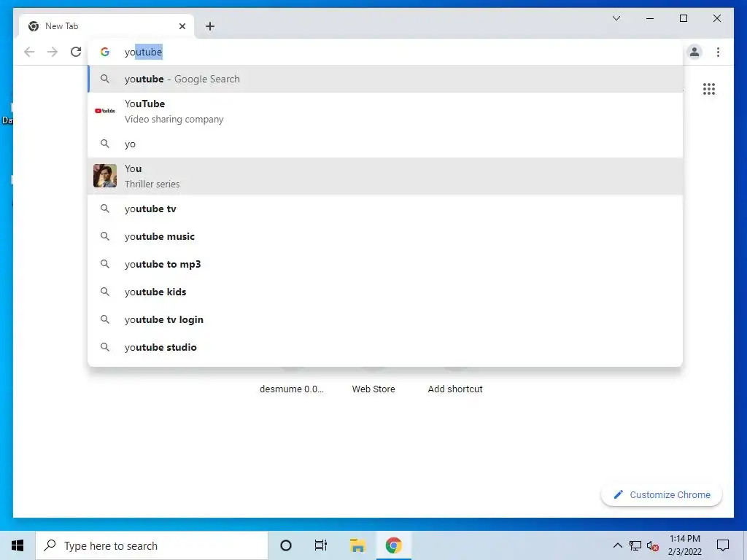Click Customize Chrome button

point(661,495)
